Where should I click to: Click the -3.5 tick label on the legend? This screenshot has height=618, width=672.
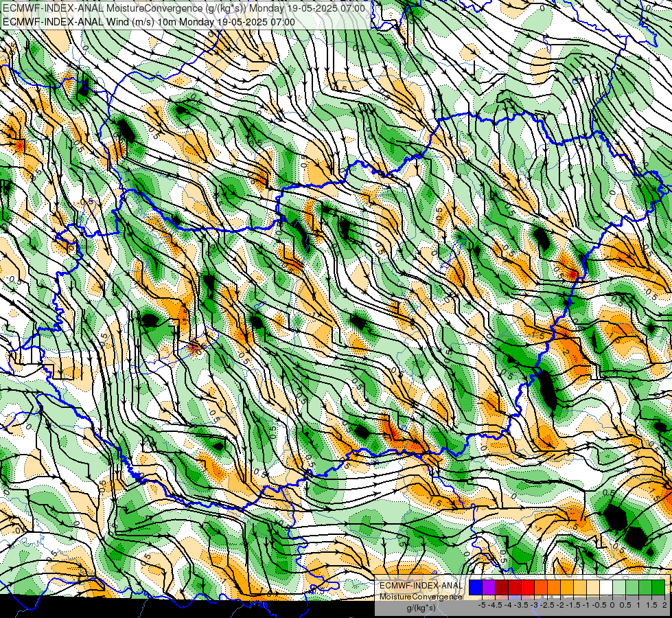click(521, 605)
